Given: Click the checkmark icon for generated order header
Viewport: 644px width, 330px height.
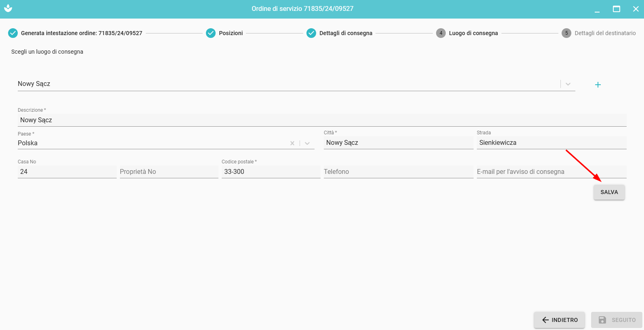Looking at the screenshot, I should coord(13,33).
